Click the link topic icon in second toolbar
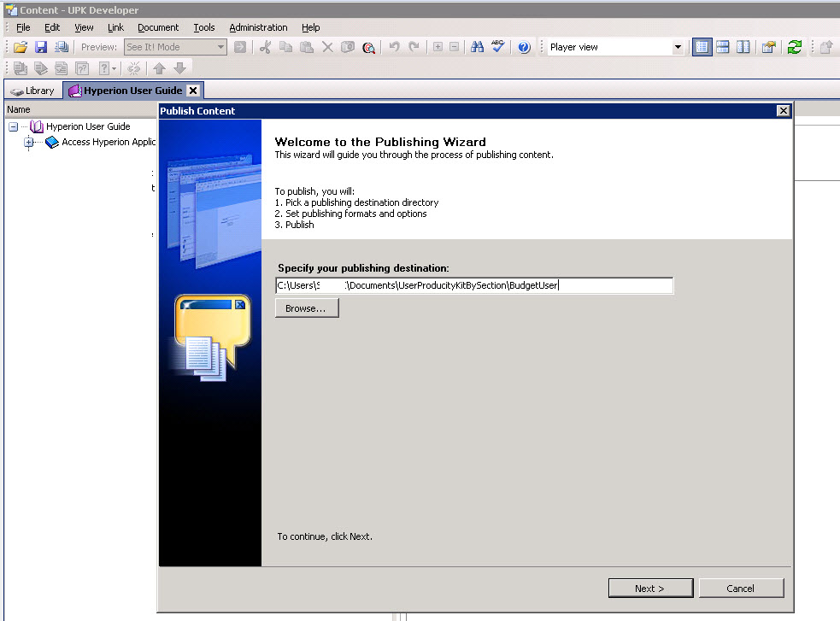The width and height of the screenshot is (840, 621). pos(62,68)
